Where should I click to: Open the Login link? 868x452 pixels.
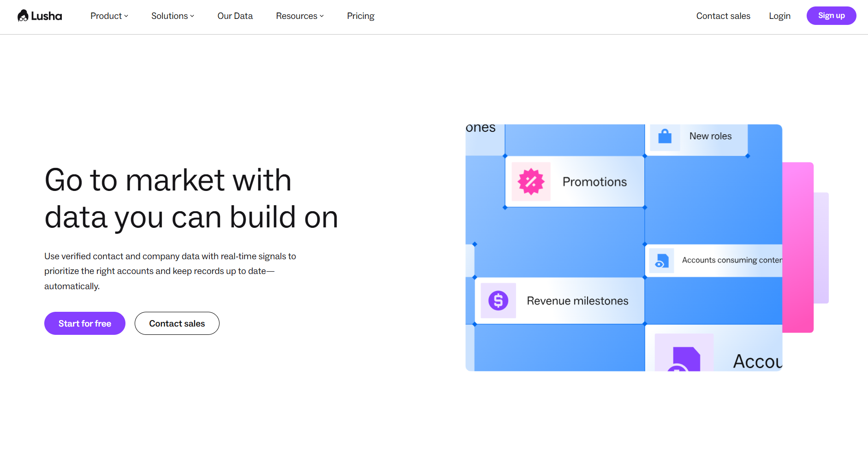[x=779, y=16]
